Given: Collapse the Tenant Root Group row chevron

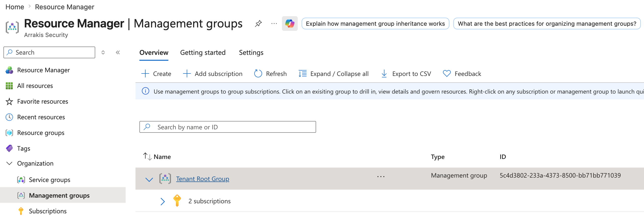Looking at the screenshot, I should point(149,180).
